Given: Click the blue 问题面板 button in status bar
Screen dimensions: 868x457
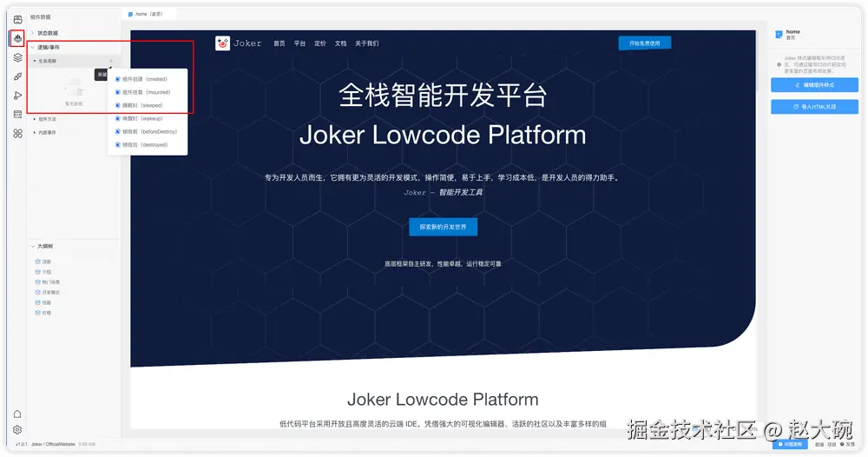Looking at the screenshot, I should (x=790, y=444).
